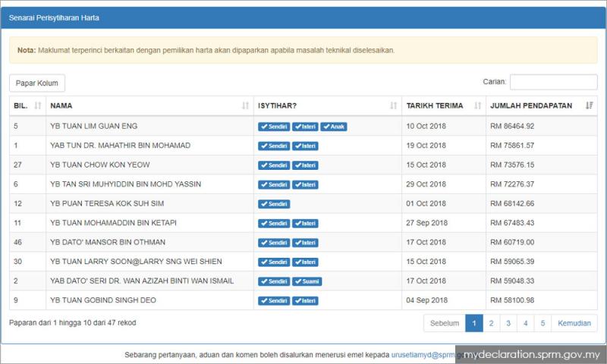Select page 3 in pagination

tap(508, 323)
